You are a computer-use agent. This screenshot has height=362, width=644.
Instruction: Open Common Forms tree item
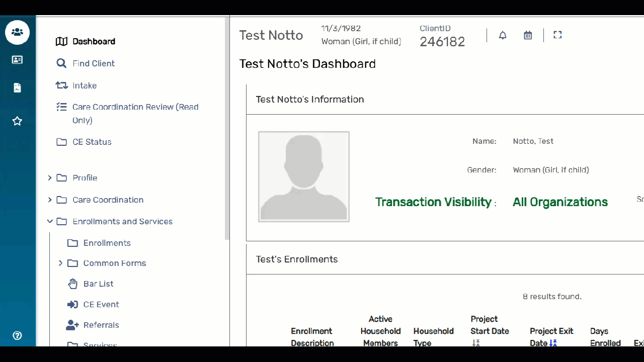tap(115, 263)
